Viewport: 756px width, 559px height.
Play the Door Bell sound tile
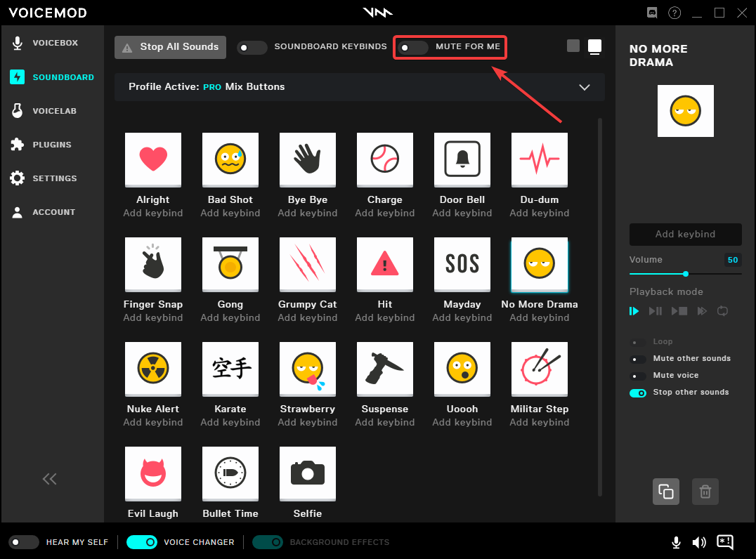coord(462,159)
